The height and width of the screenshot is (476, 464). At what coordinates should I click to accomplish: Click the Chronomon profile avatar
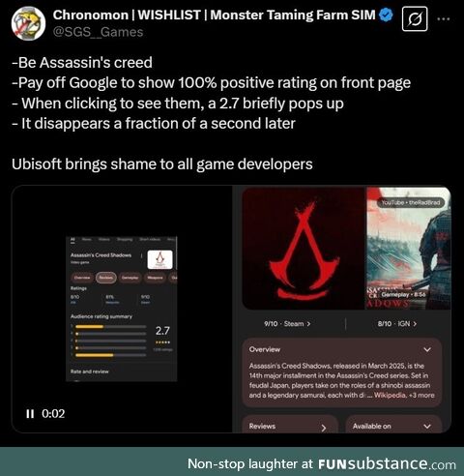[28, 23]
